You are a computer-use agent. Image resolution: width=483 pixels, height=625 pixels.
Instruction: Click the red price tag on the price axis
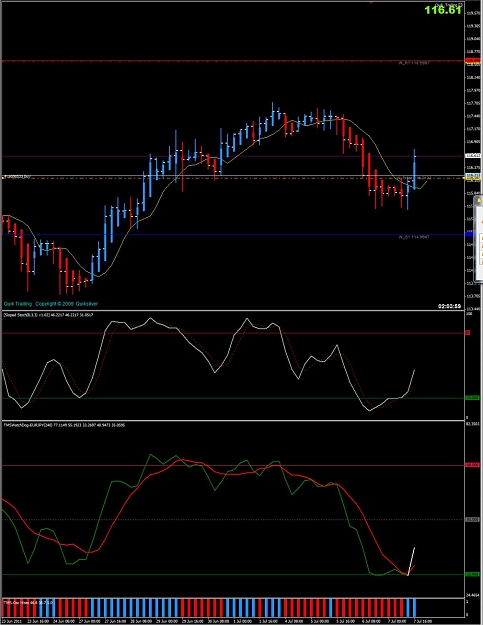pyautogui.click(x=473, y=60)
